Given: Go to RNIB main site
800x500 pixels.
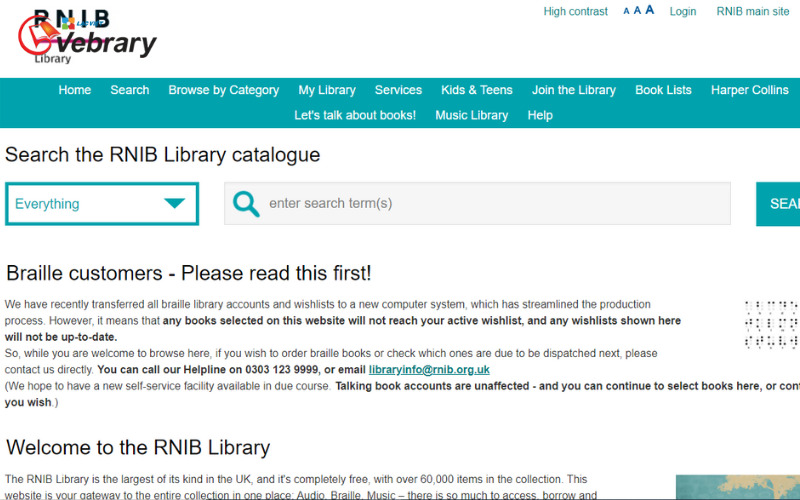Looking at the screenshot, I should 753,11.
